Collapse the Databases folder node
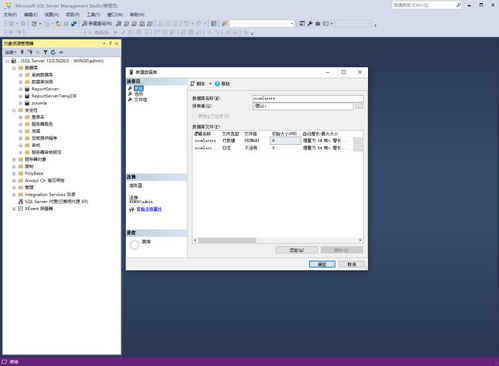 14,68
